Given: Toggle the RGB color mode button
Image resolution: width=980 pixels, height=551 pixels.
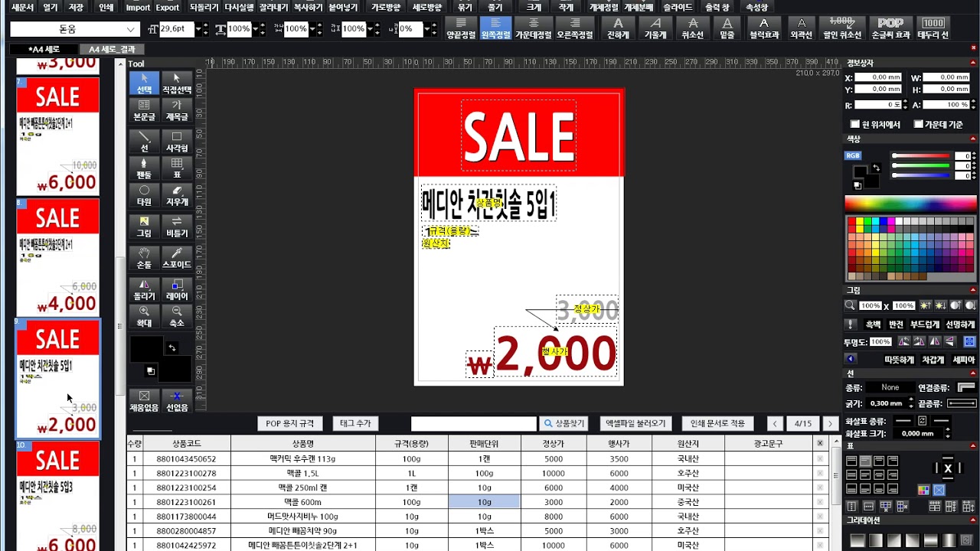Looking at the screenshot, I should [x=853, y=155].
